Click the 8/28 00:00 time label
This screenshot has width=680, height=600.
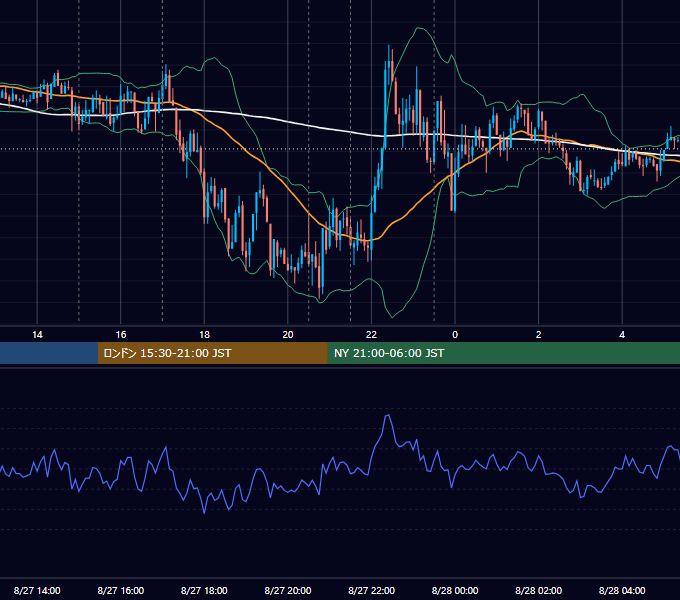click(x=455, y=590)
